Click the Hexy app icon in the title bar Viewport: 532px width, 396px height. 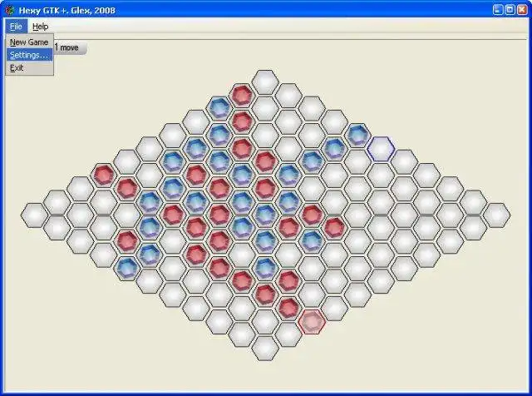[10, 10]
